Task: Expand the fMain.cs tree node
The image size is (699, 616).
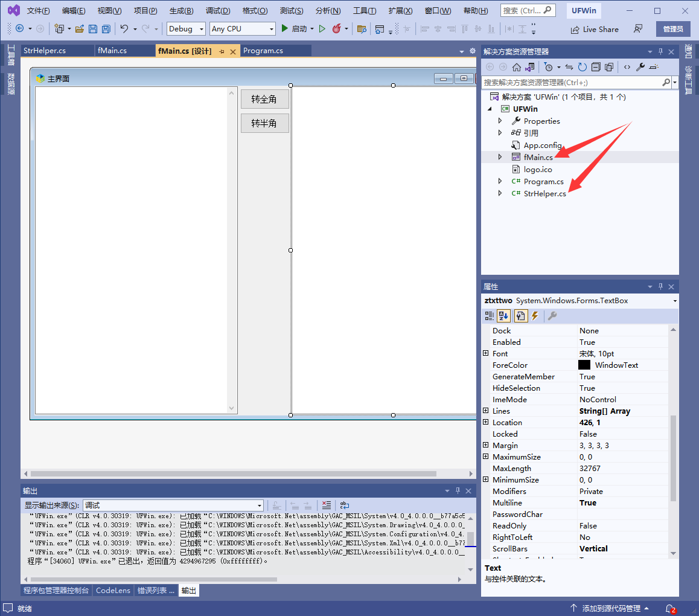Action: tap(500, 156)
